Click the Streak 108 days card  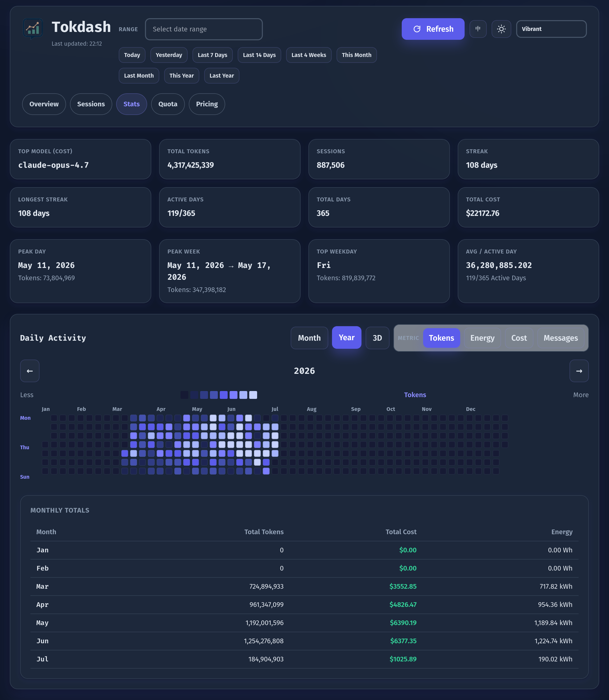tap(528, 159)
